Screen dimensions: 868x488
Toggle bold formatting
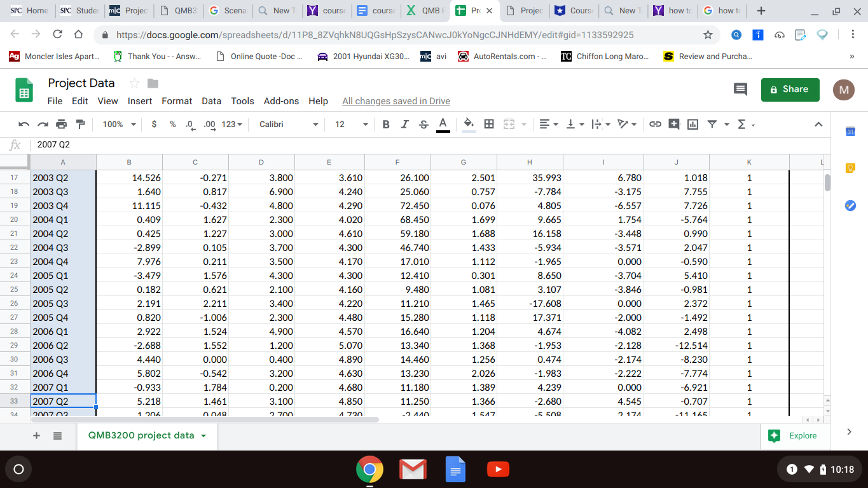tap(386, 125)
